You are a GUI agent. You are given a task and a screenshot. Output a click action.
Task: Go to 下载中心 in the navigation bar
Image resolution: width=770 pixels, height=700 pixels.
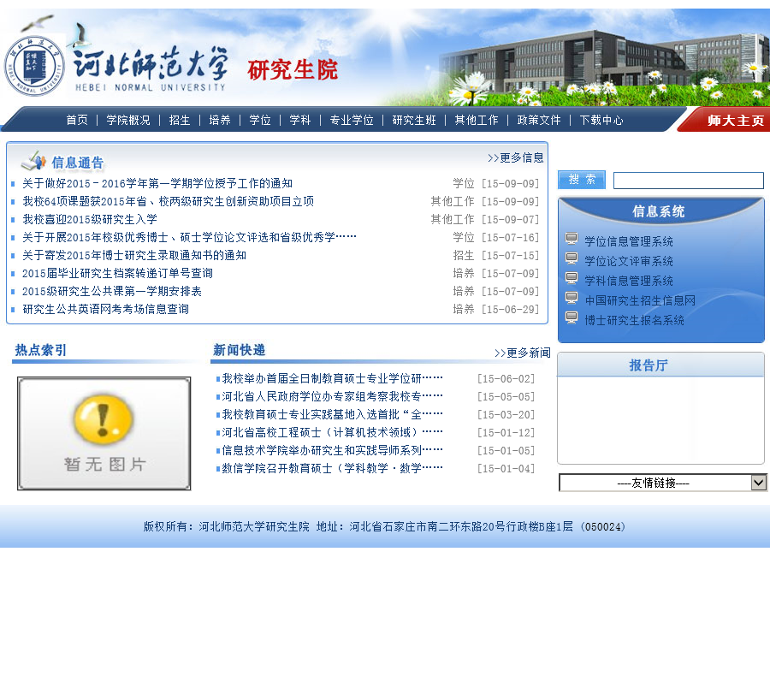pos(601,120)
